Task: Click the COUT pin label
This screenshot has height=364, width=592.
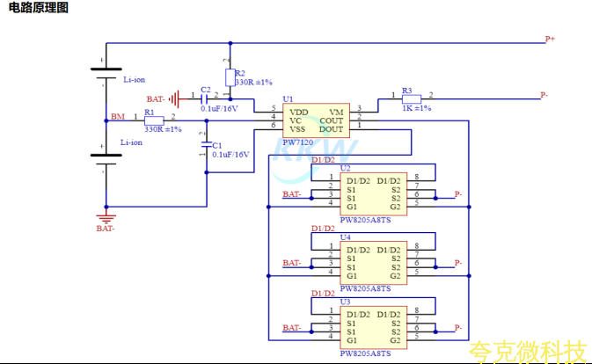Action: (331, 120)
